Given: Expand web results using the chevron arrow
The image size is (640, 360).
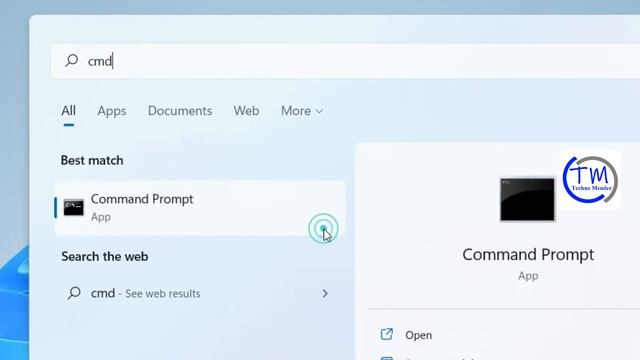Looking at the screenshot, I should click(x=325, y=293).
